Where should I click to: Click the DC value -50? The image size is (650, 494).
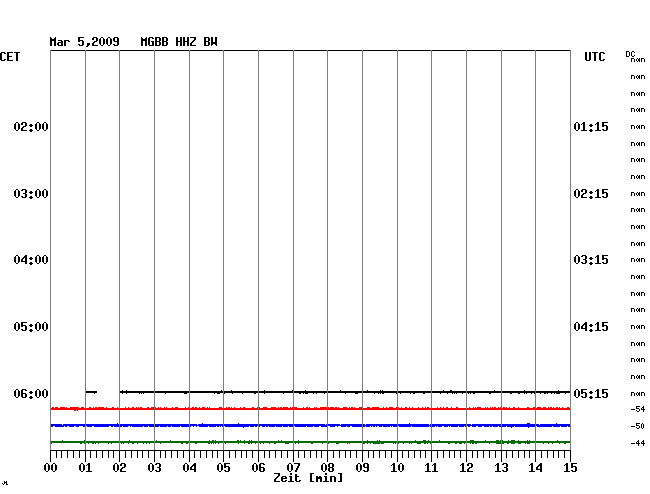click(638, 426)
